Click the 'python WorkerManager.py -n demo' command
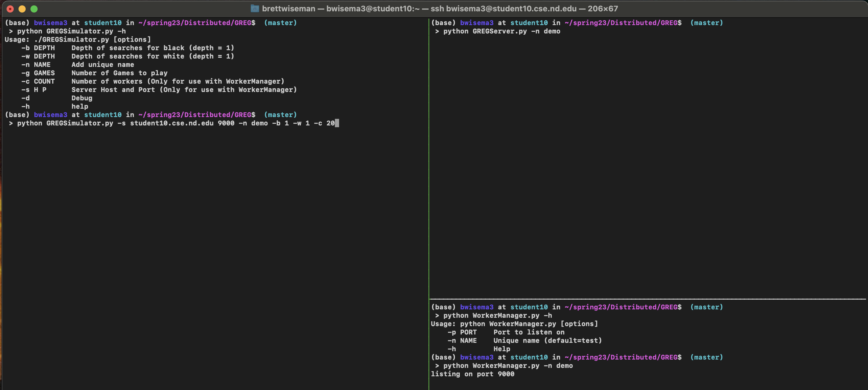The image size is (868, 390). pos(508,366)
